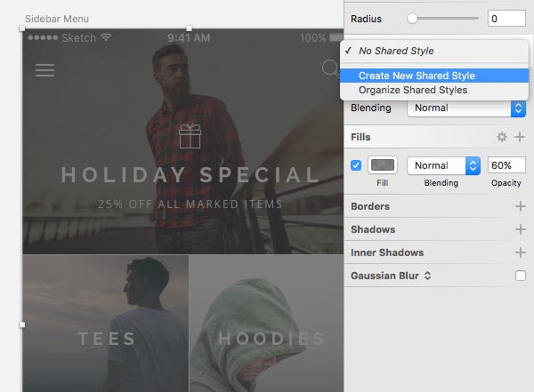This screenshot has height=392, width=534.
Task: Disable the fill checkbox
Action: [x=356, y=165]
